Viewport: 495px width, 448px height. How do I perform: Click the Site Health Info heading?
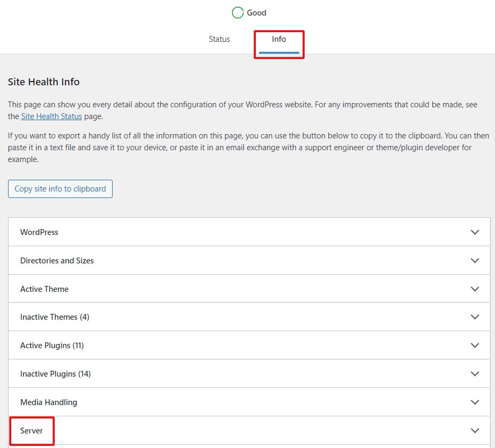coord(43,82)
